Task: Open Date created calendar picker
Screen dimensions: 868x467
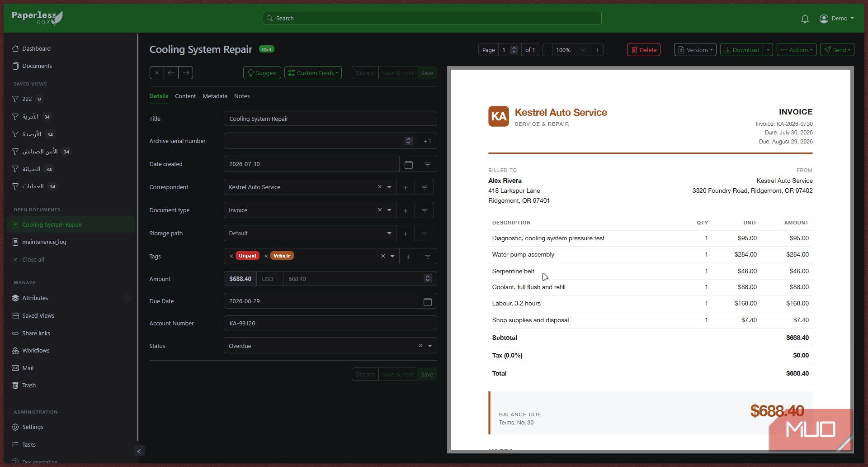Action: point(409,164)
